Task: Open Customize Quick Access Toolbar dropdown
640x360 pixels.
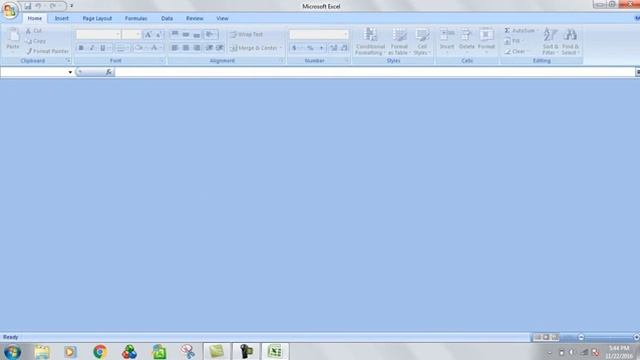Action: coord(71,6)
